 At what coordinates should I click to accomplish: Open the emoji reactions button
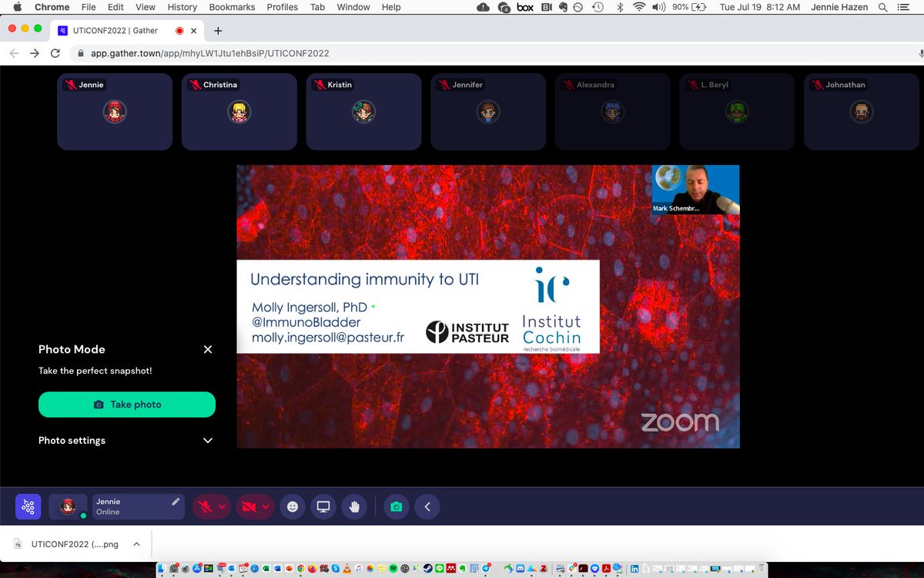tap(293, 506)
